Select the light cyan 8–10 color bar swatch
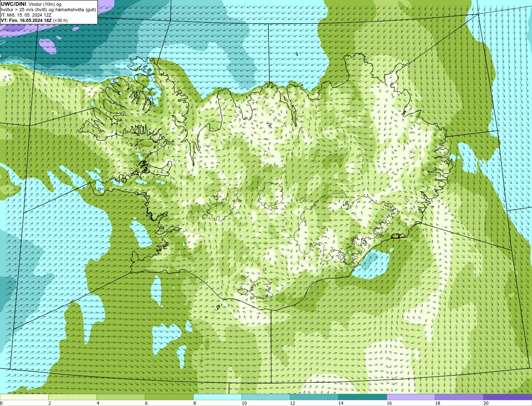The height and width of the screenshot is (406, 532). tap(217, 397)
